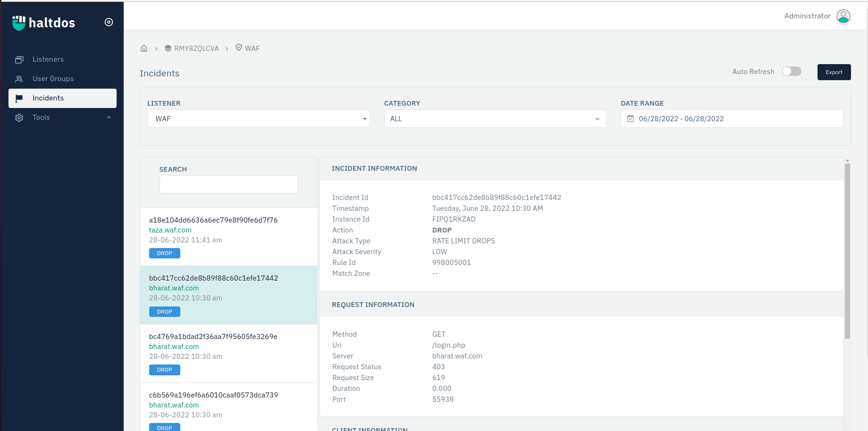
Task: Open the taza.waf.com link
Action: tap(170, 230)
